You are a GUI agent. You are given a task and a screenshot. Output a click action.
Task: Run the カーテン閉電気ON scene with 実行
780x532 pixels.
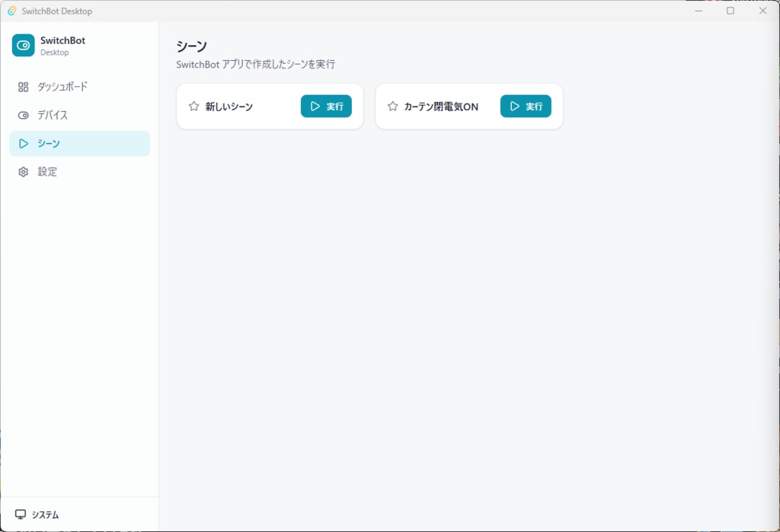[526, 107]
